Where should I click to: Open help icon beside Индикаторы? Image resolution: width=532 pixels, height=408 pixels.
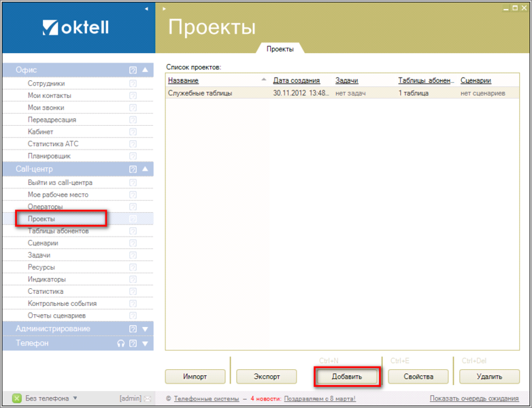coord(133,279)
